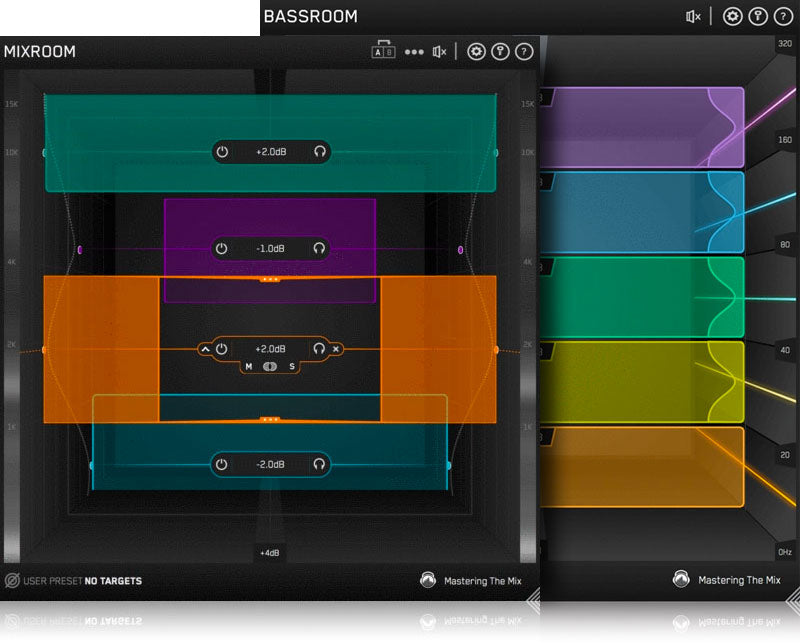800x644 pixels.
Task: Solo the orange +2.0dB band with headphones
Action: [319, 349]
